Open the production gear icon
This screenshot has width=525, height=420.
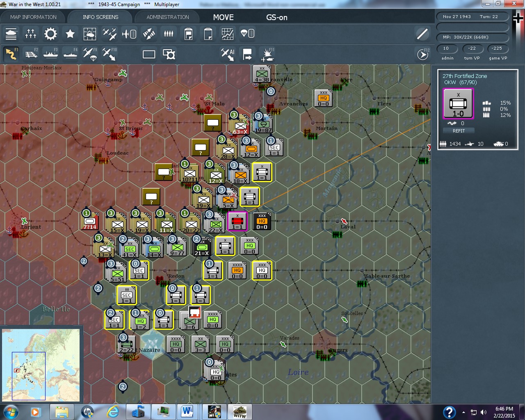pos(50,34)
